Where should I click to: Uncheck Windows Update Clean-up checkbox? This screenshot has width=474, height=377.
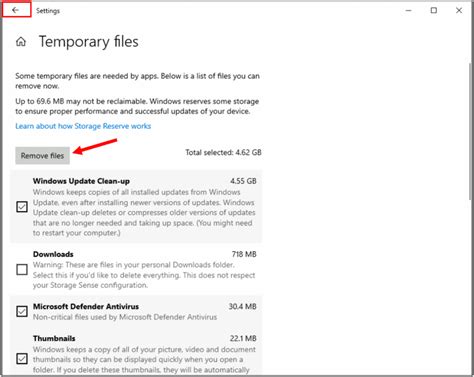(22, 207)
